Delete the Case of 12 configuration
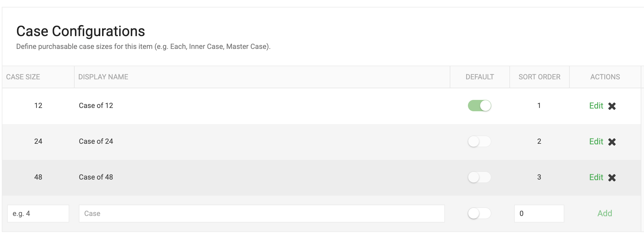Viewport: 644px width, 238px height. click(612, 106)
